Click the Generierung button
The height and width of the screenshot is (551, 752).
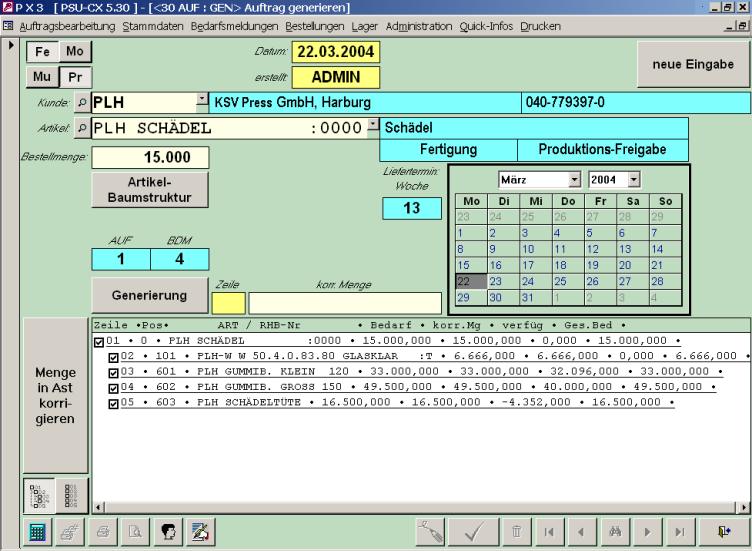[x=149, y=296]
